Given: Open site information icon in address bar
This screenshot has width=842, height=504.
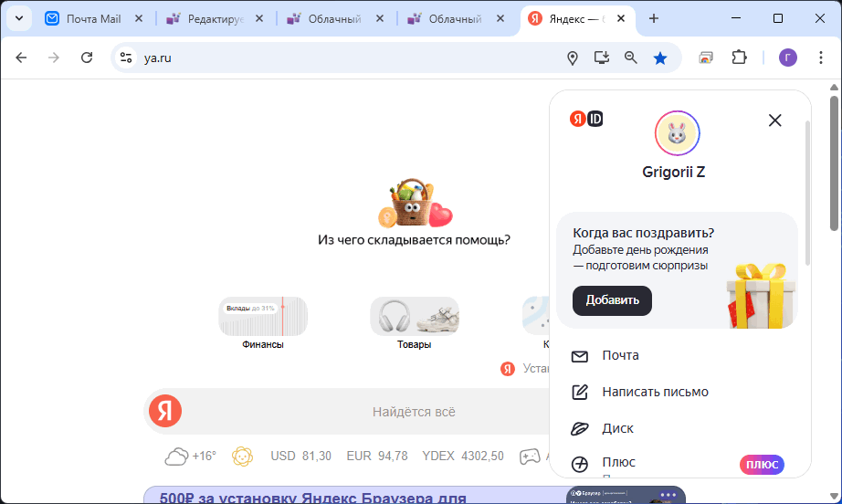Looking at the screenshot, I should (126, 58).
